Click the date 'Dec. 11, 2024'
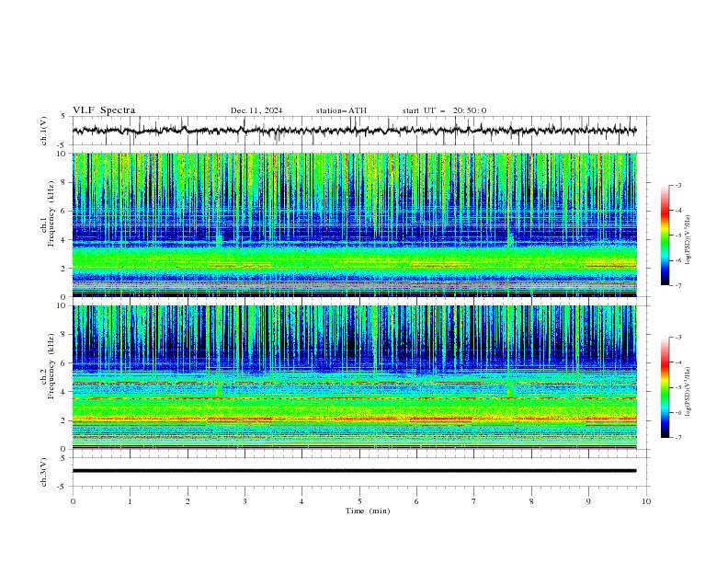728x563 pixels. tap(256, 110)
